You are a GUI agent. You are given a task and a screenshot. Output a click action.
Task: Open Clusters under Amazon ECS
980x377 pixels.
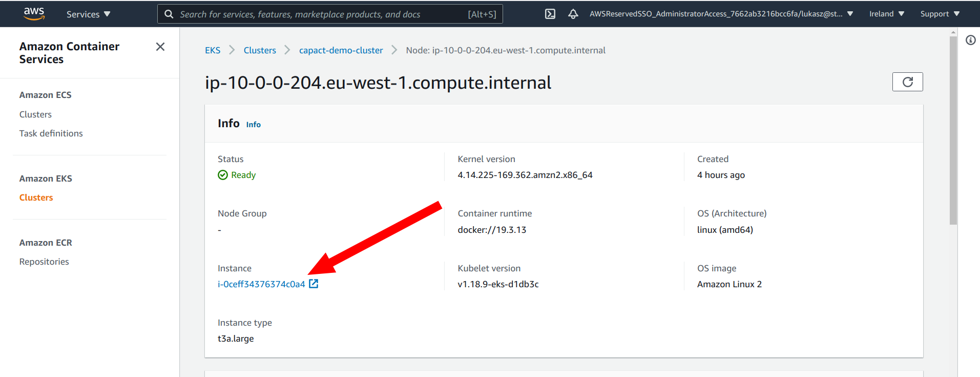click(35, 114)
